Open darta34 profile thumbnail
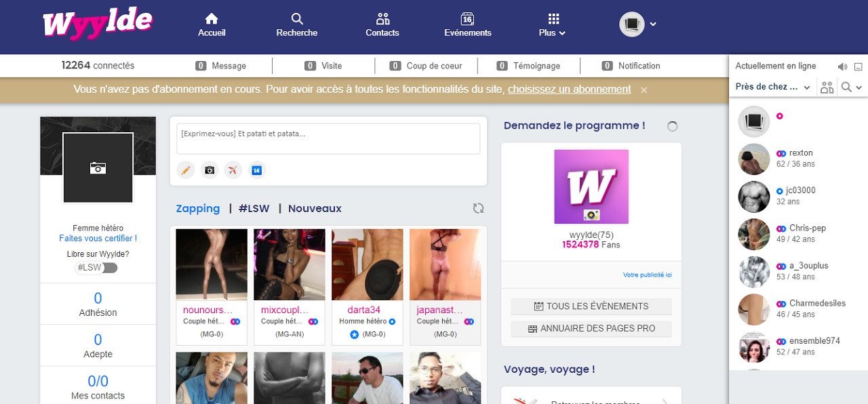Screen dimensions: 868x404 [368, 264]
